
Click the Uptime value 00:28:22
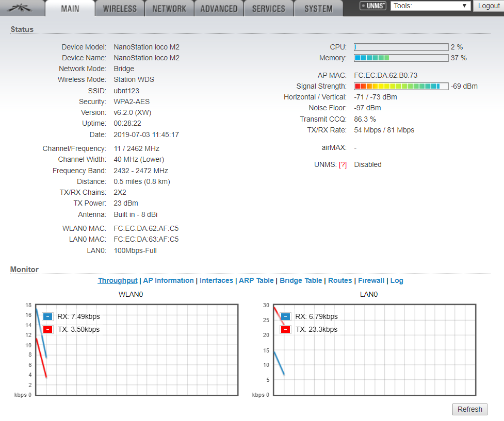click(127, 124)
